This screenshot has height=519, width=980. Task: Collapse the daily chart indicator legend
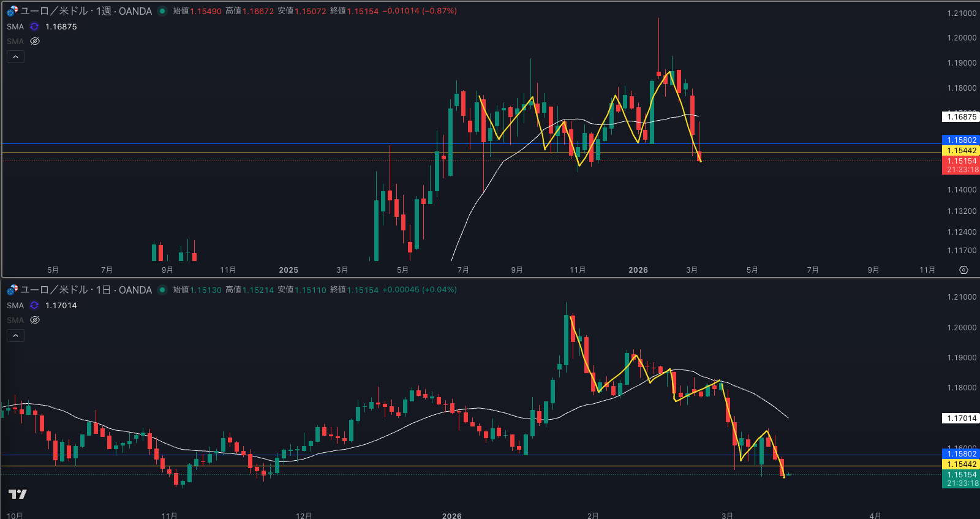(x=15, y=336)
